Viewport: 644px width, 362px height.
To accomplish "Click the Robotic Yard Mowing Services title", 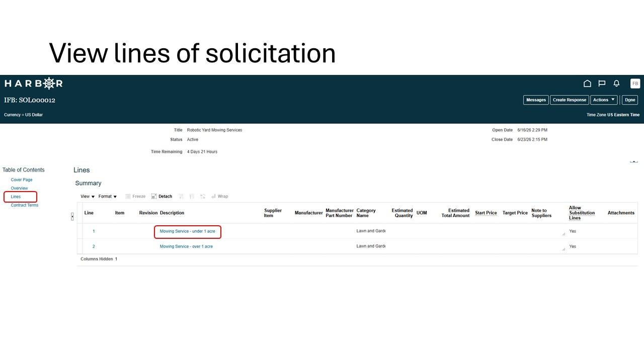I will tap(214, 130).
